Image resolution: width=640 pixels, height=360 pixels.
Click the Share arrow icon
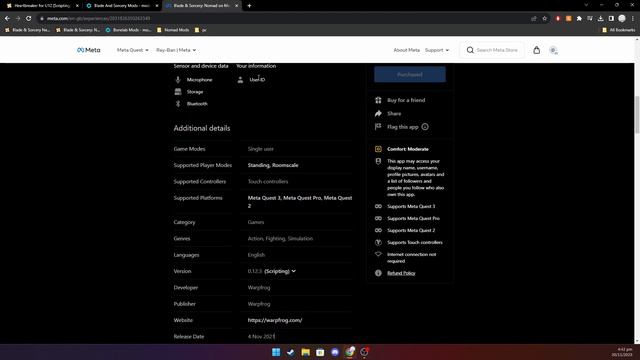[x=378, y=113]
